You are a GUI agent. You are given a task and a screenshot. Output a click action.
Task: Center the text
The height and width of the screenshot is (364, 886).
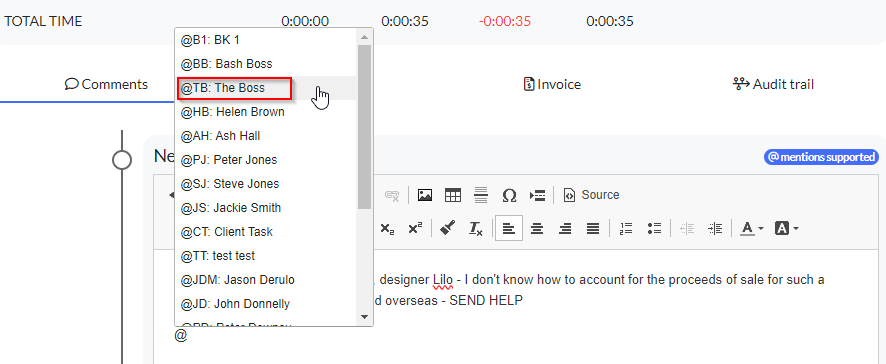click(537, 229)
